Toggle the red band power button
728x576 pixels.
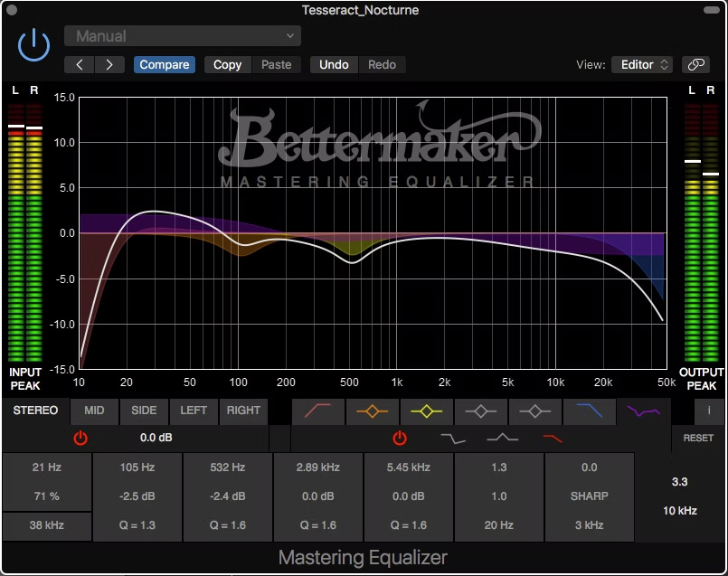click(400, 439)
